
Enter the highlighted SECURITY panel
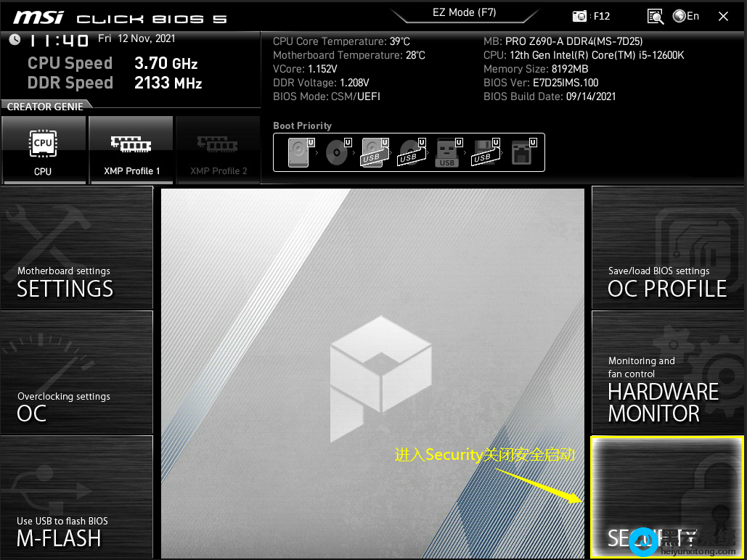[x=667, y=497]
